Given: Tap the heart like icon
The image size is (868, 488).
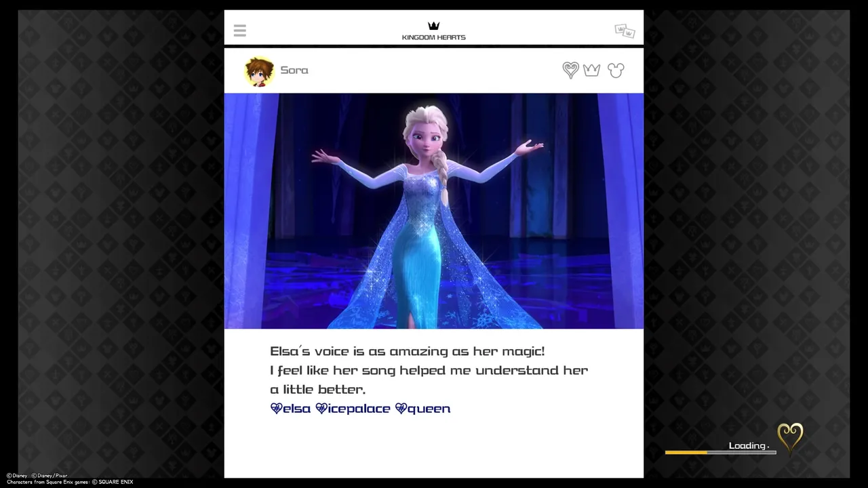Looking at the screenshot, I should coord(570,70).
